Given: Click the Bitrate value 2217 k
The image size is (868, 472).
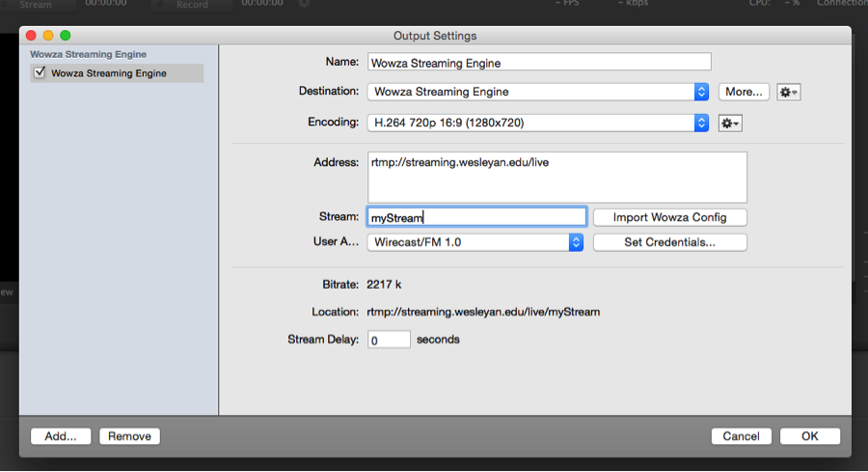Looking at the screenshot, I should pos(384,285).
